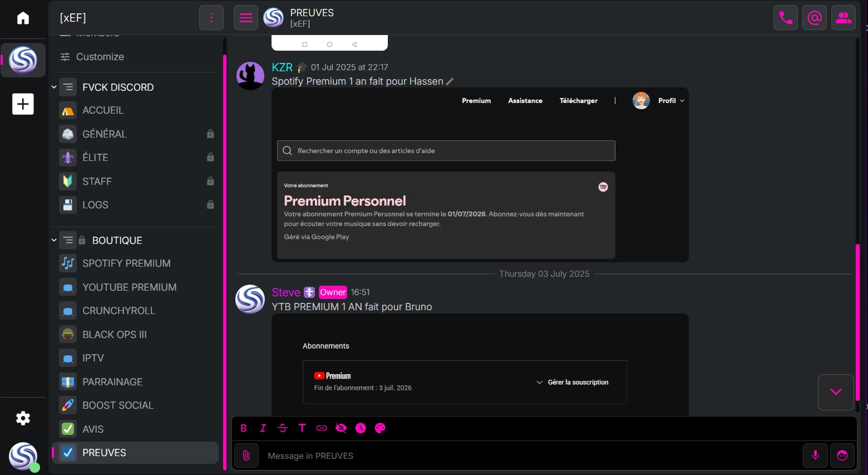The width and height of the screenshot is (868, 475).
Task: Open the Spotify Premium Personnel screenshot
Action: [x=480, y=175]
